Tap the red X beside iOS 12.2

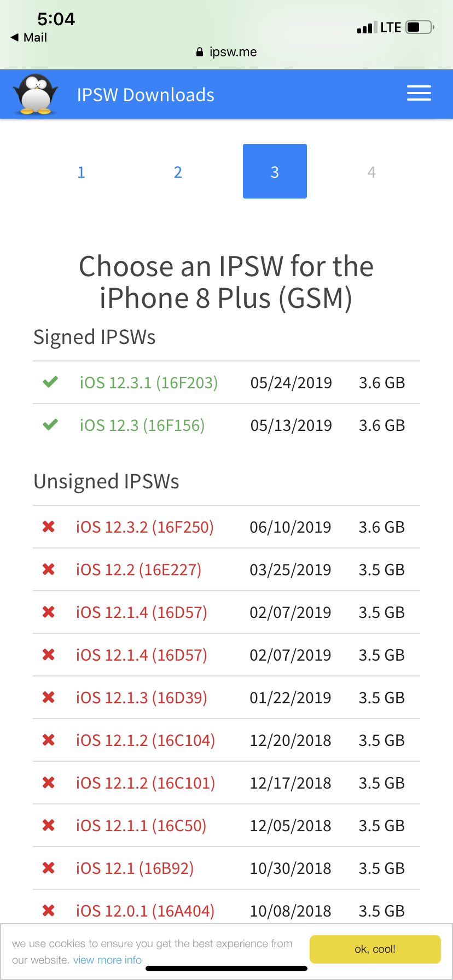coord(49,569)
